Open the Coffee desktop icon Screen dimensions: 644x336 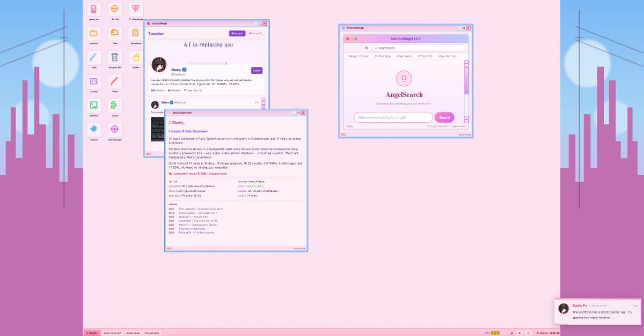click(136, 57)
